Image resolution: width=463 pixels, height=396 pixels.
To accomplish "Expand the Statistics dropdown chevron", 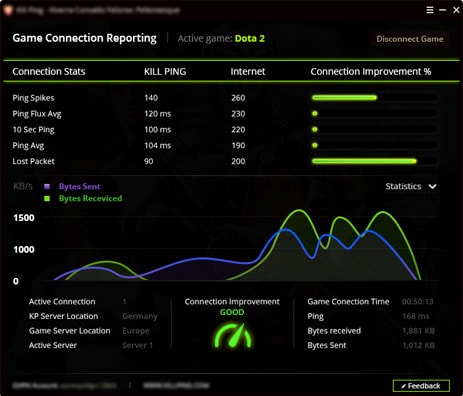I will 432,186.
